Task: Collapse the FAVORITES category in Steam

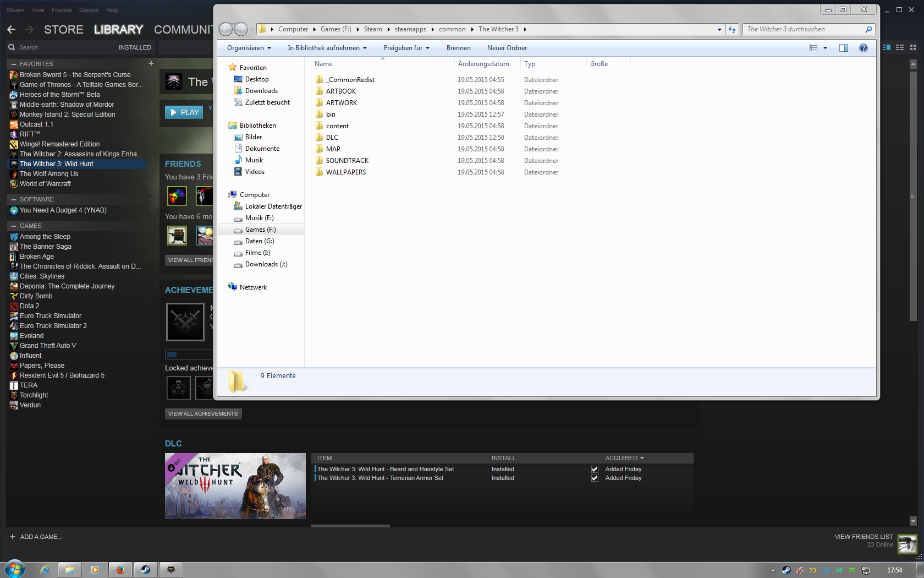Action: (13, 64)
